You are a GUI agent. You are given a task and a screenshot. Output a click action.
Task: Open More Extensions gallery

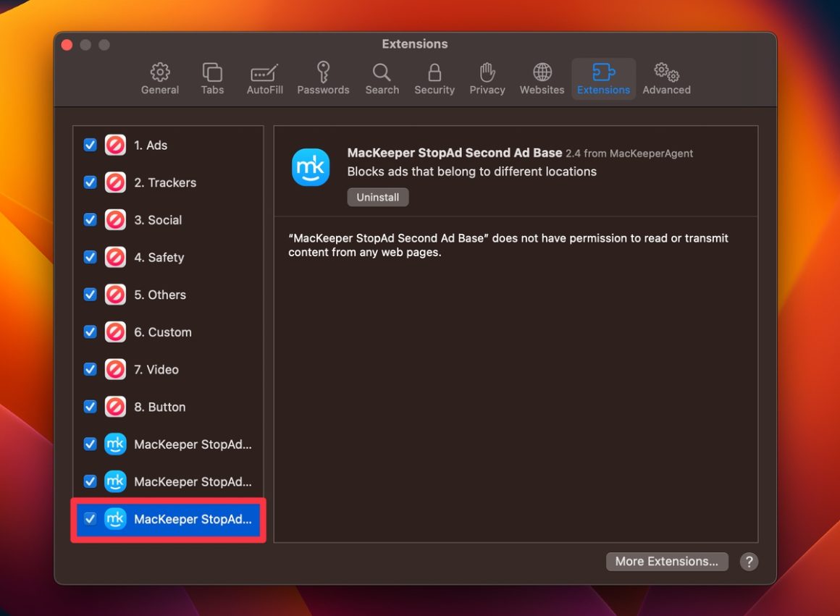666,561
